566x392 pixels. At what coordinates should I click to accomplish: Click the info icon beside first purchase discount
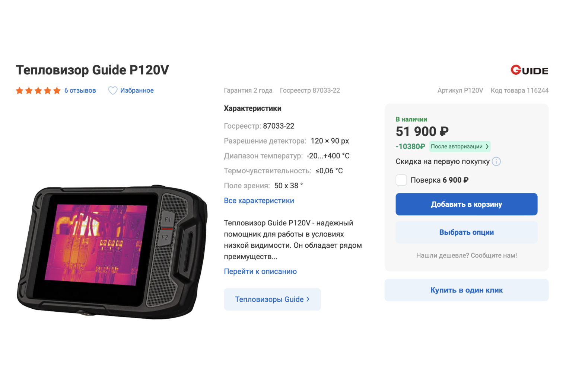click(x=496, y=161)
